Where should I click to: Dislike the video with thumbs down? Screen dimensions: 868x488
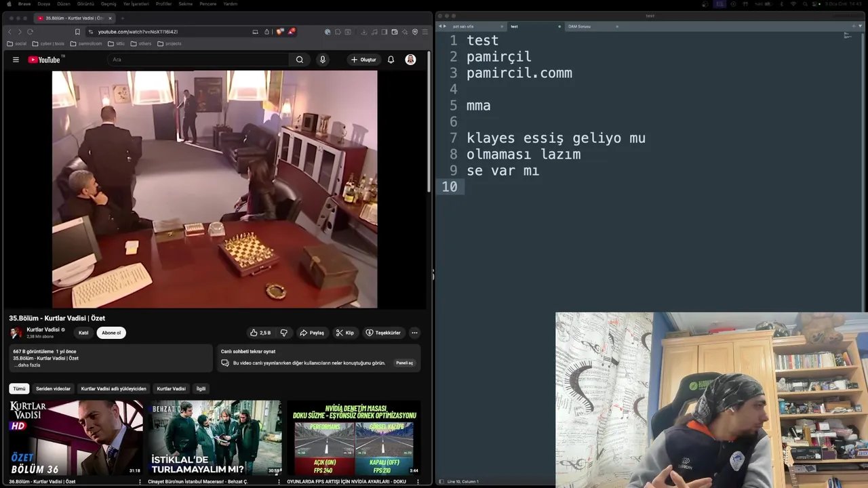(284, 333)
